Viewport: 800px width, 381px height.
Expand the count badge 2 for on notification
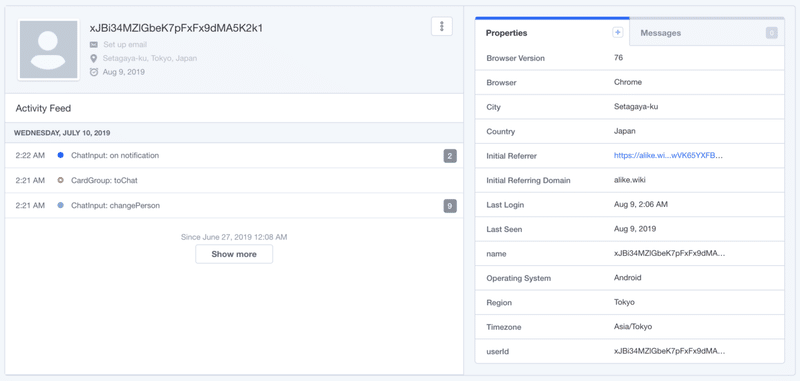point(450,156)
